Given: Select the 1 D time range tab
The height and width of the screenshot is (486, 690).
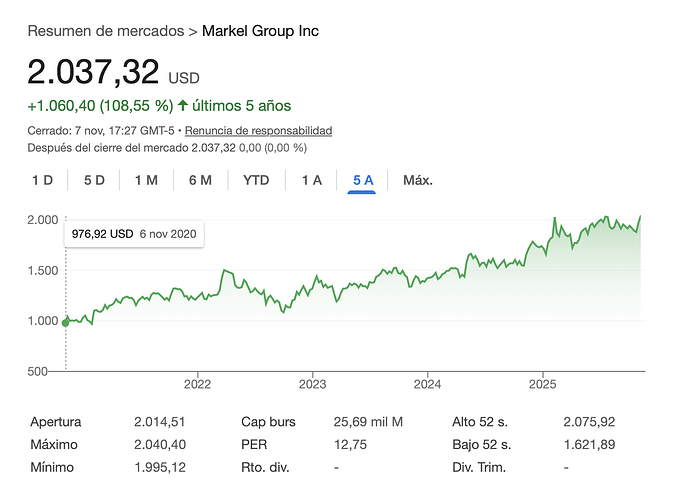Looking at the screenshot, I should [x=42, y=180].
